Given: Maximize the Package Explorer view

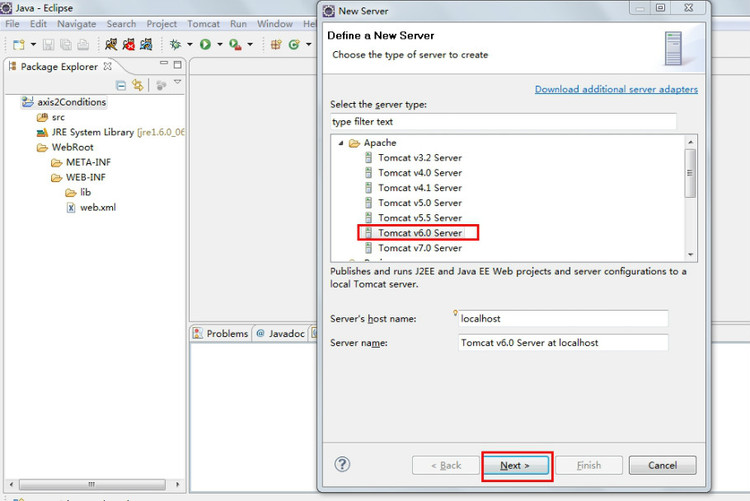Looking at the screenshot, I should pyautogui.click(x=177, y=64).
